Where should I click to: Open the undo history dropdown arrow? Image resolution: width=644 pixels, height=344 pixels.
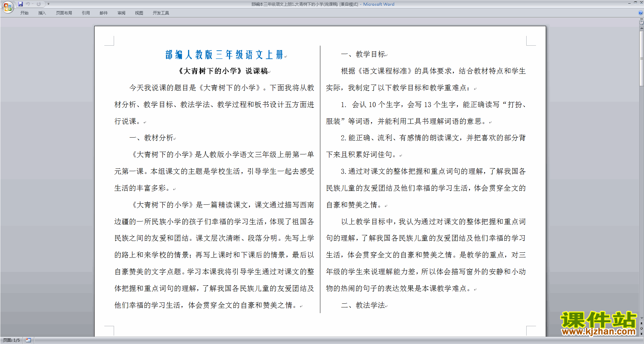pyautogui.click(x=33, y=4)
